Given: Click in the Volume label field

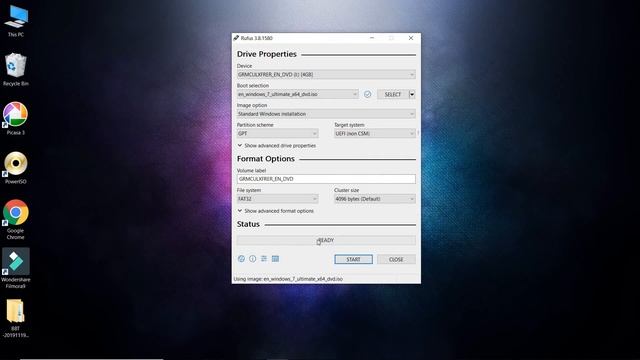Looking at the screenshot, I should (326, 179).
